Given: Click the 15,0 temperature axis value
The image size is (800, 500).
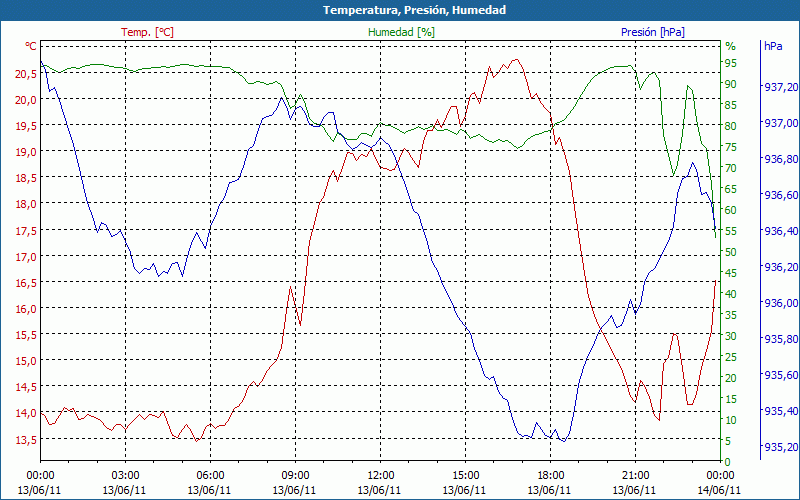Looking at the screenshot, I should click(x=26, y=361).
